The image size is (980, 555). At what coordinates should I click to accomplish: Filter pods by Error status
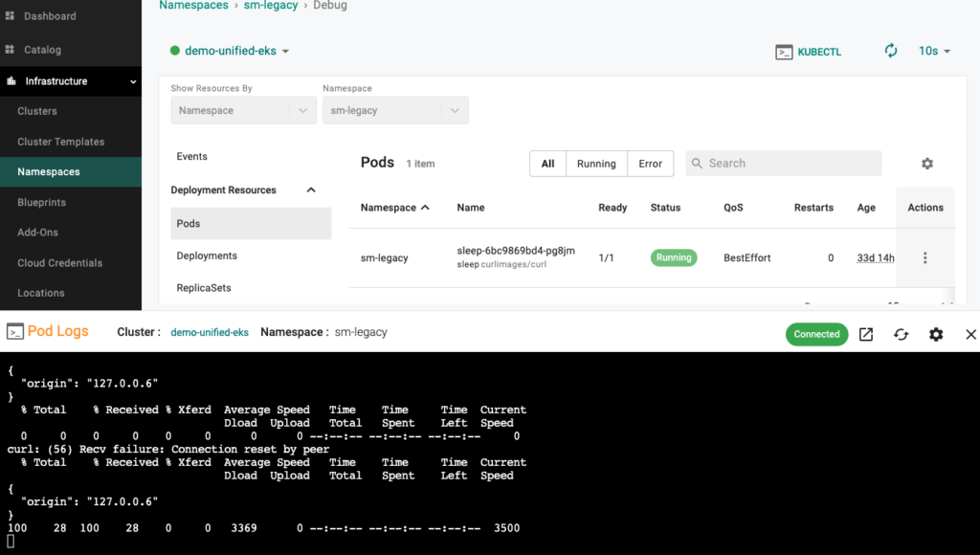650,164
